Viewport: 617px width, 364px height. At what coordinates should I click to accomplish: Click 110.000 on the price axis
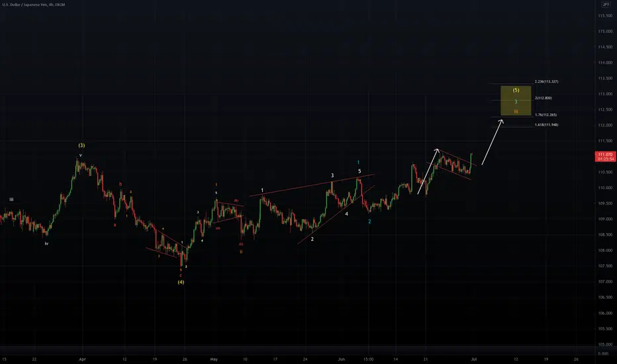[605, 188]
